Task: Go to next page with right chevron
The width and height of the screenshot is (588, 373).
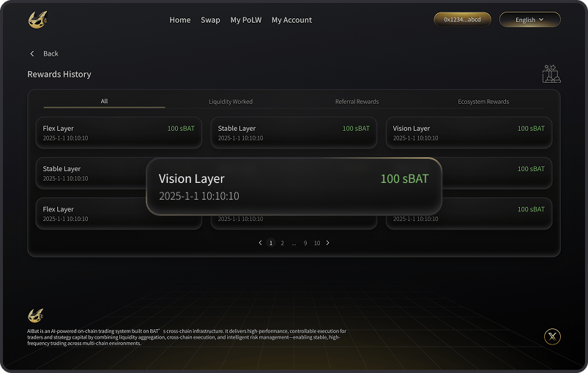Action: 327,243
